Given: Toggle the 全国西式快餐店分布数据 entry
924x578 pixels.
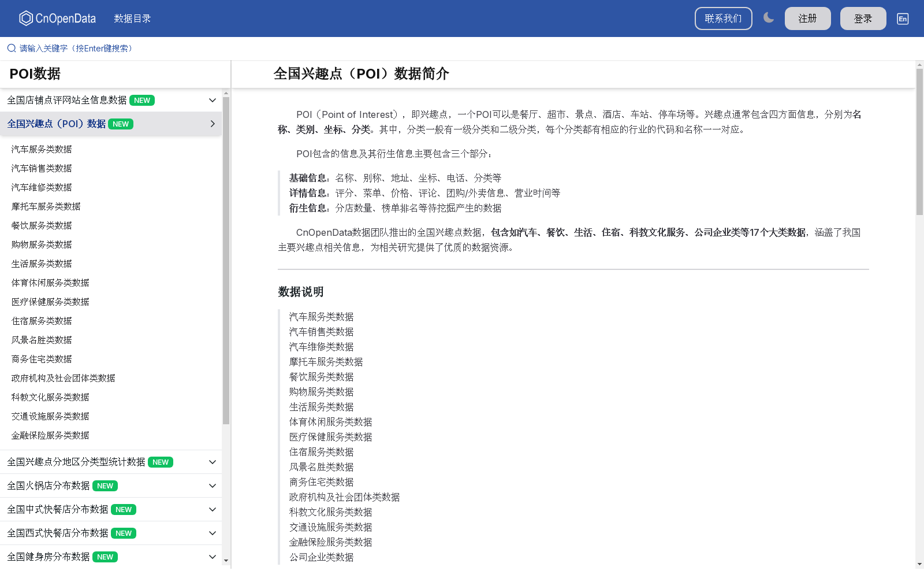Looking at the screenshot, I should click(212, 532).
